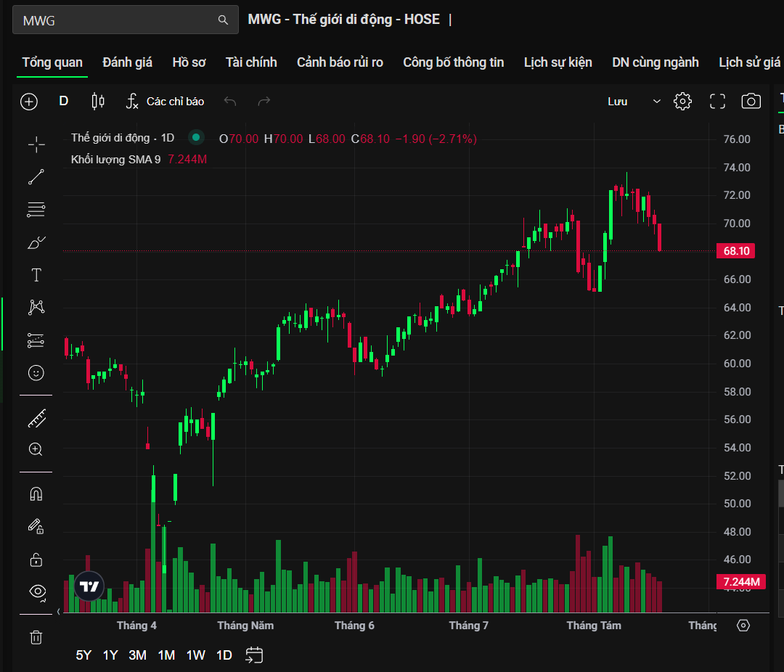
Task: Select the trend line drawing tool
Action: pos(36,177)
